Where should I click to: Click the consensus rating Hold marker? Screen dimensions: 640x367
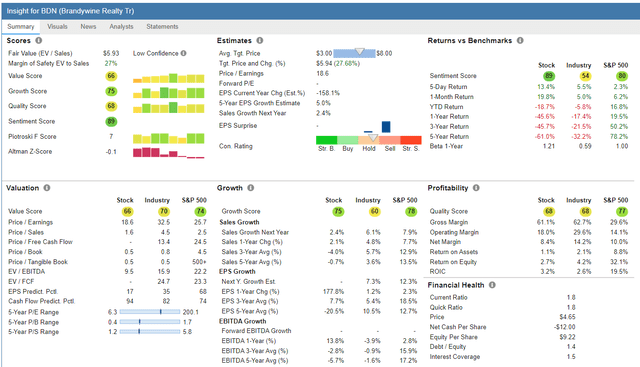coord(373,138)
